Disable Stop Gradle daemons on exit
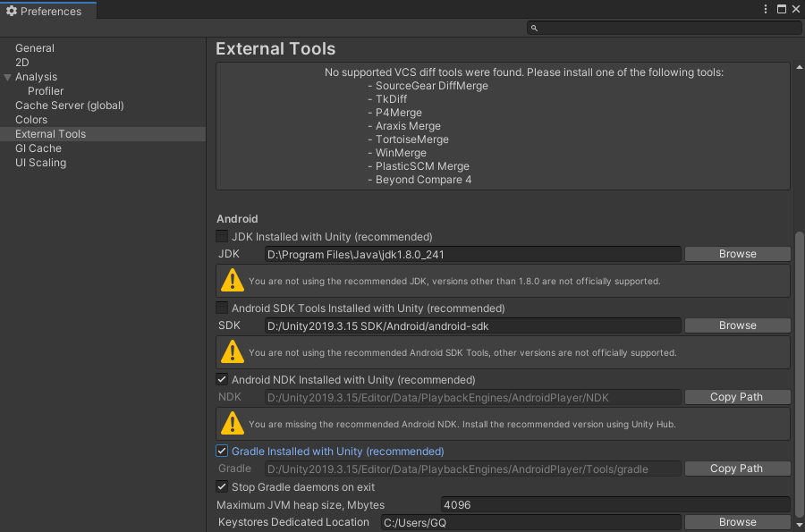 point(222,486)
